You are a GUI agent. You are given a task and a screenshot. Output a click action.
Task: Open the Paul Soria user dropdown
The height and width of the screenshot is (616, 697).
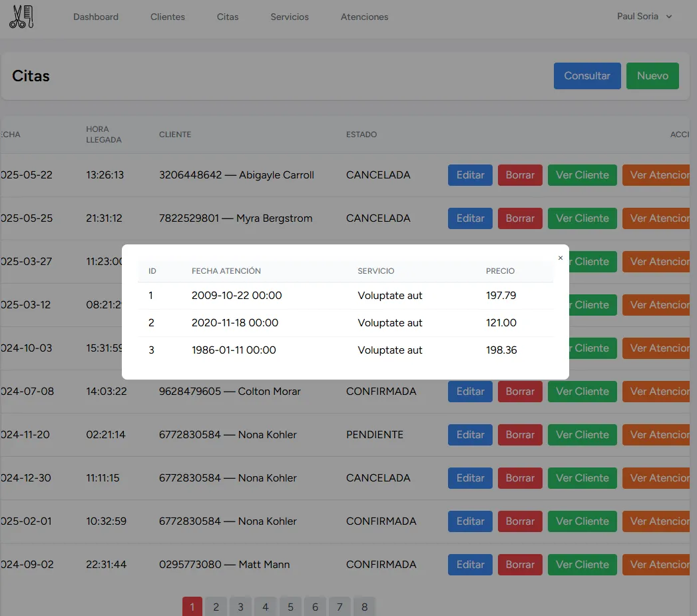(644, 17)
